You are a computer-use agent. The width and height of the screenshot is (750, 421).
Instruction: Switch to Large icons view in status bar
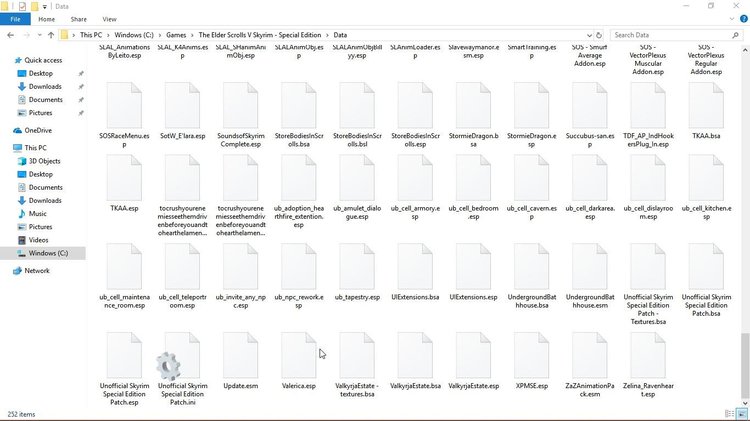pos(741,414)
